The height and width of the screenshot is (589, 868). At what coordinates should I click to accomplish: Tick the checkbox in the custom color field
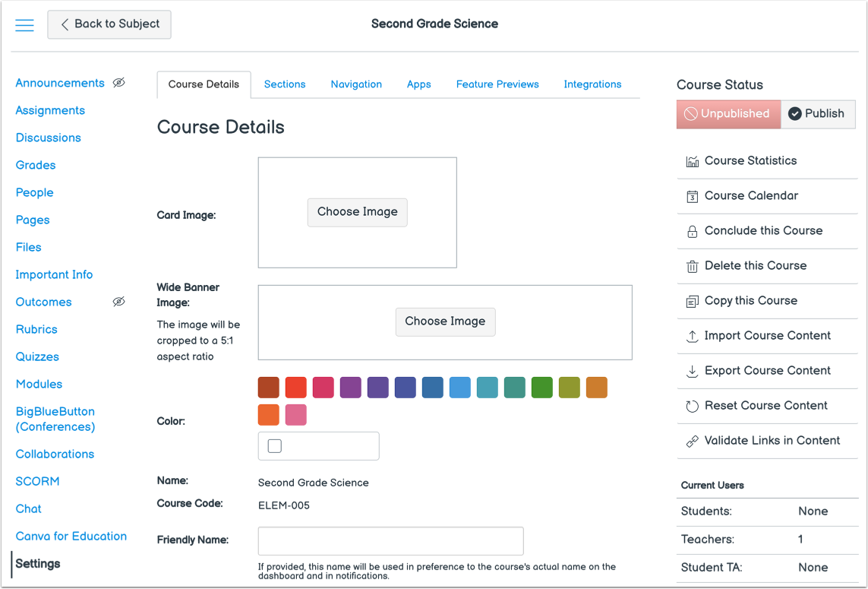click(x=275, y=446)
